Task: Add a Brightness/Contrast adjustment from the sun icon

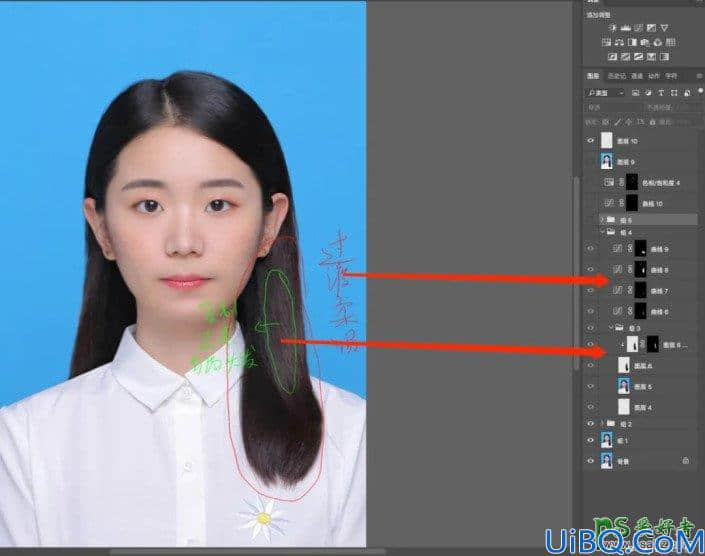Action: click(612, 28)
